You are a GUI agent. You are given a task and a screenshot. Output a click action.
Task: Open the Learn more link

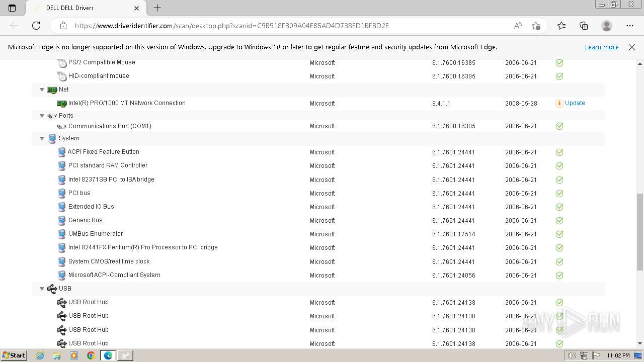pos(602,47)
